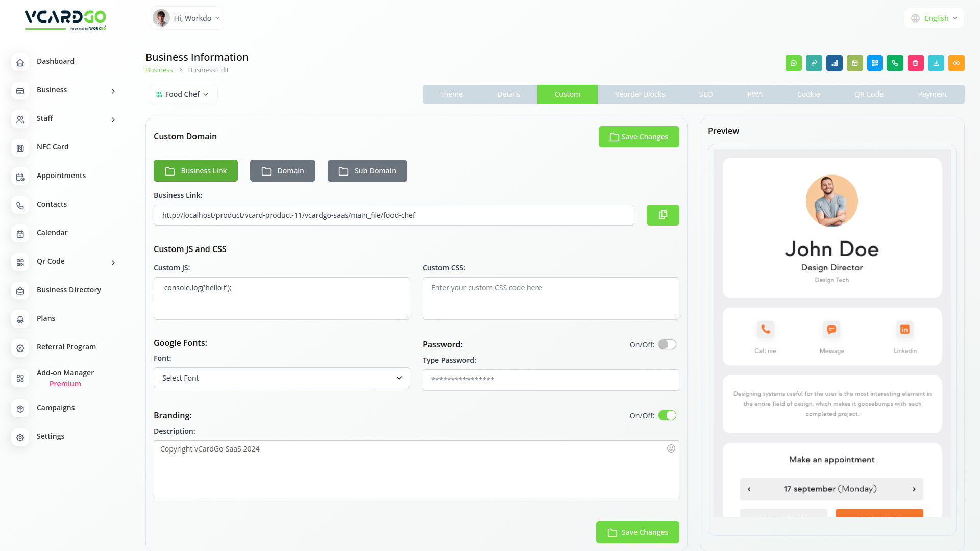Toggle the Password On/Off switch
This screenshot has height=551, width=980.
coord(667,344)
